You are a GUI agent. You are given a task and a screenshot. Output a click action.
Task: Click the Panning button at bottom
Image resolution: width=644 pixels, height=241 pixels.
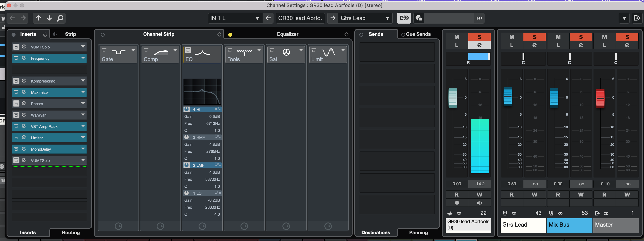(x=418, y=232)
